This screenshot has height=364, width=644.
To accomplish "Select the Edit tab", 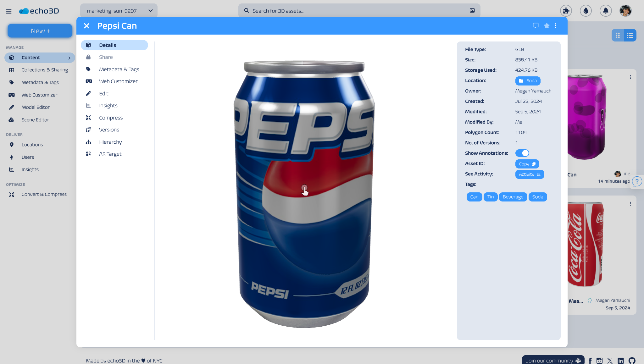I will [x=114, y=93].
